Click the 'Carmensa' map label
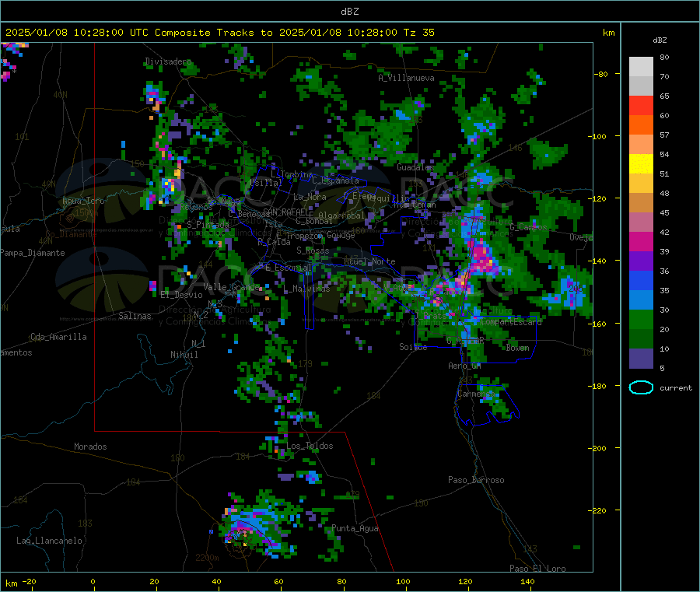700x592 pixels. coord(476,394)
